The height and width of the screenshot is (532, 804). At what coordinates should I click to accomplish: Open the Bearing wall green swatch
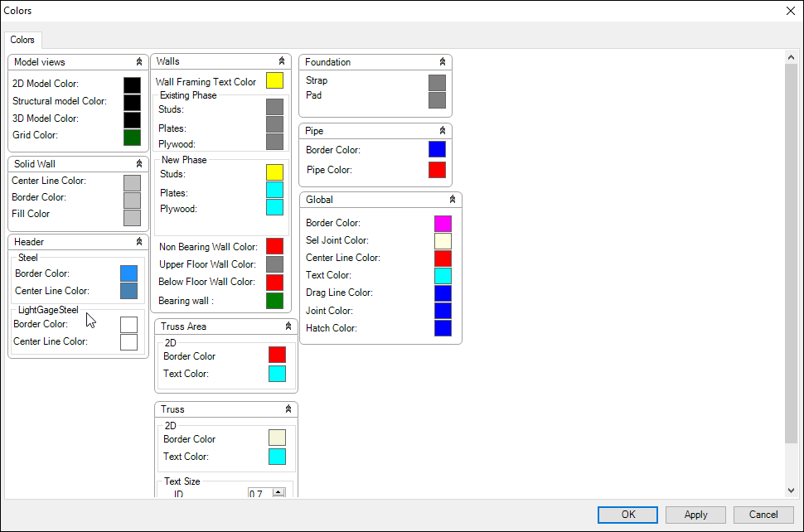pyautogui.click(x=274, y=300)
